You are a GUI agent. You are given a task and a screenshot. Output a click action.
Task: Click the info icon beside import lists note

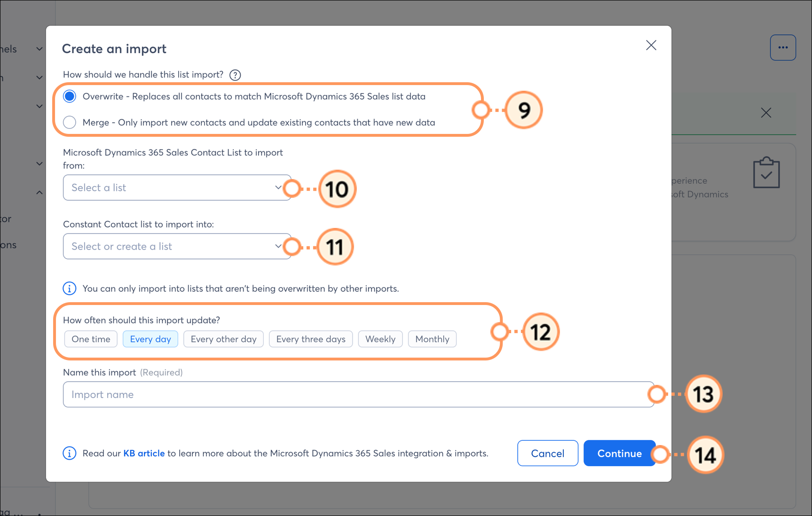(x=70, y=288)
